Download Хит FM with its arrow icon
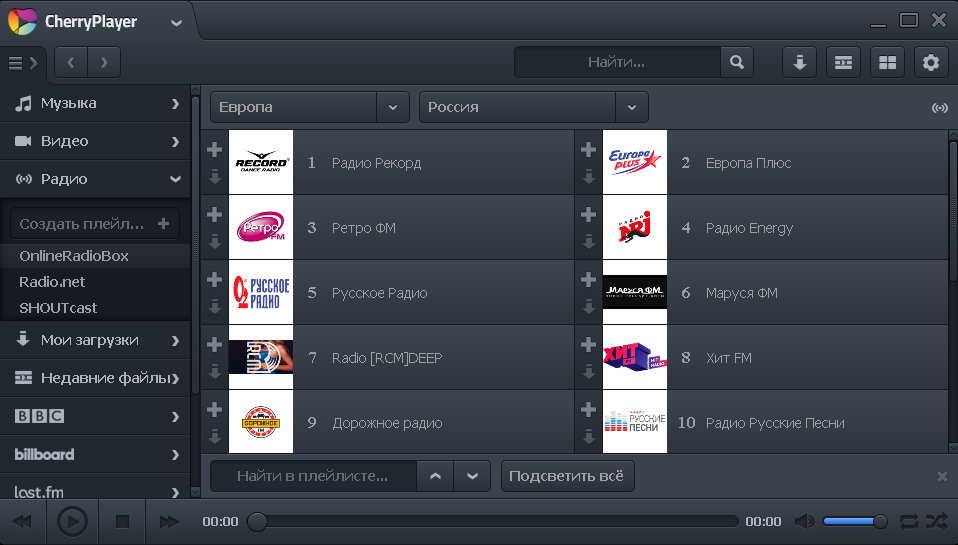Screen dimensions: 958x545 tap(588, 371)
